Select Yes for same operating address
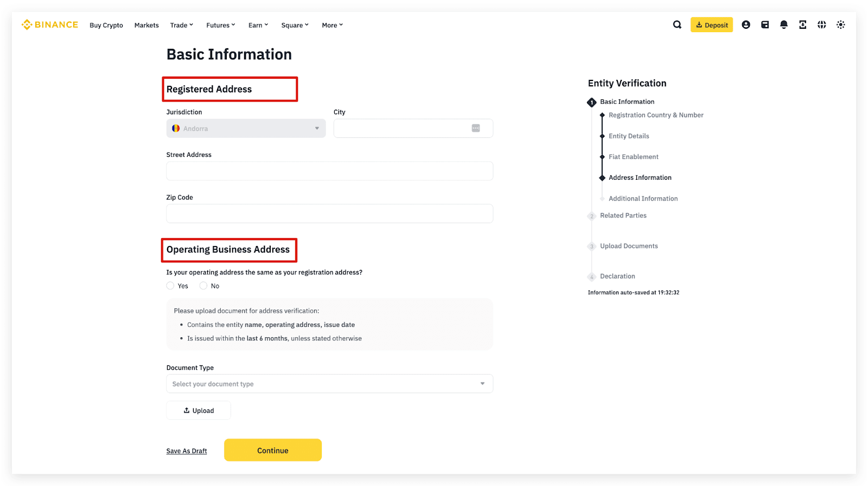868x486 pixels. coord(170,286)
